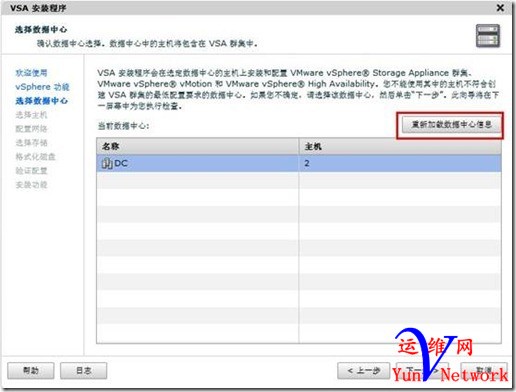Click the 安装功能 step

click(31, 185)
